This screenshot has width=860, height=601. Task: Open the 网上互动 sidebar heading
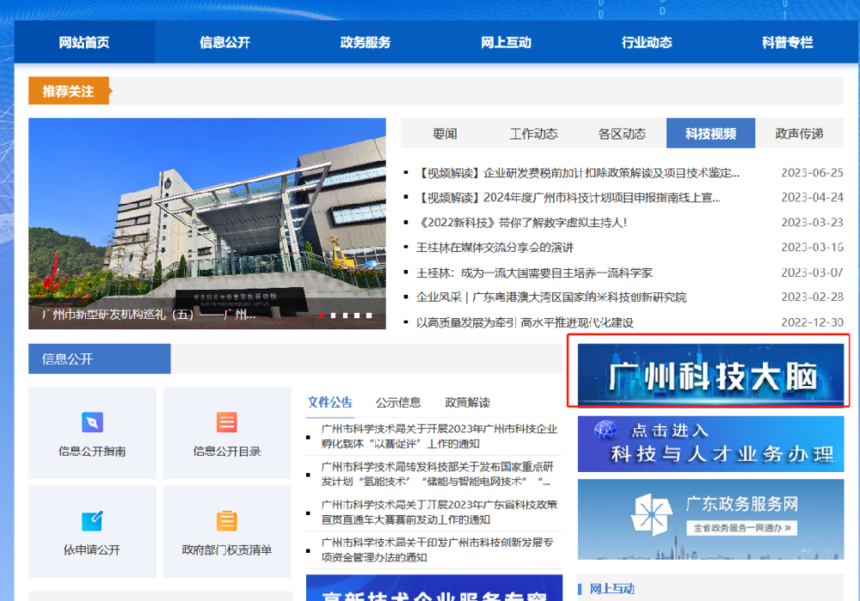tap(612, 589)
